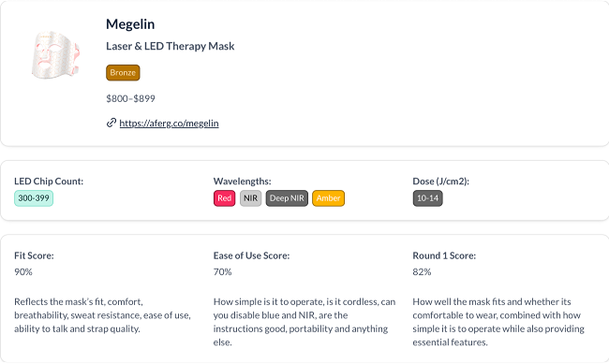Select the Bronze tier badge
Screen dimensions: 609x364
click(123, 73)
